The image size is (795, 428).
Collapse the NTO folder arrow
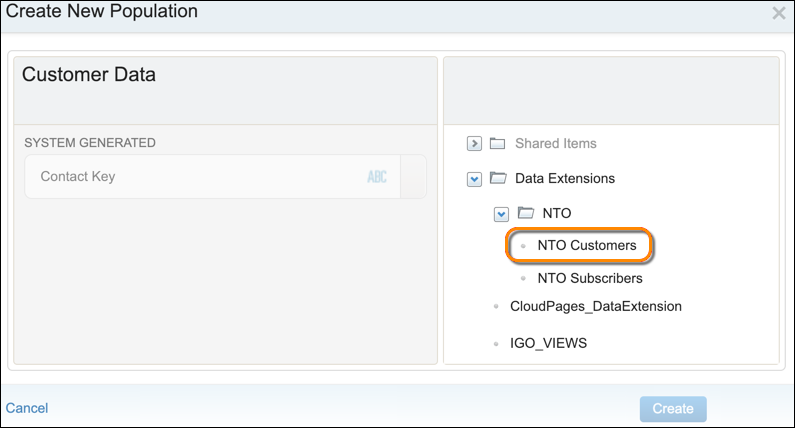tap(501, 214)
